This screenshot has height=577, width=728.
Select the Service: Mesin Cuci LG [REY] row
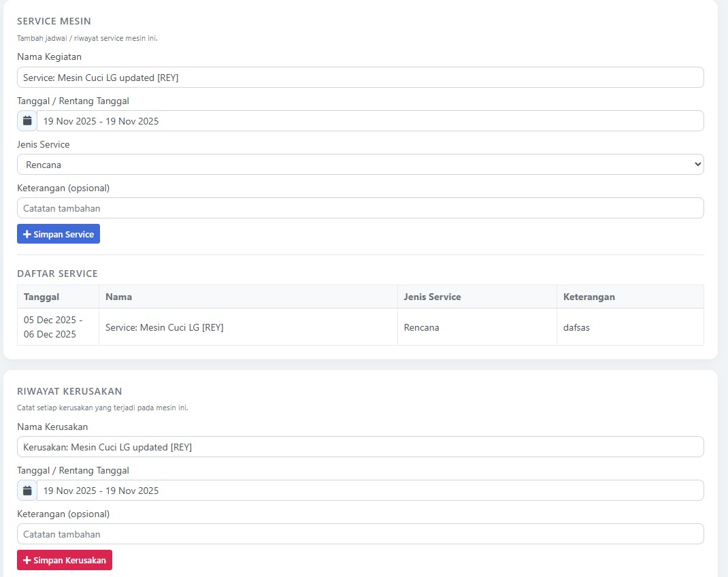(165, 327)
